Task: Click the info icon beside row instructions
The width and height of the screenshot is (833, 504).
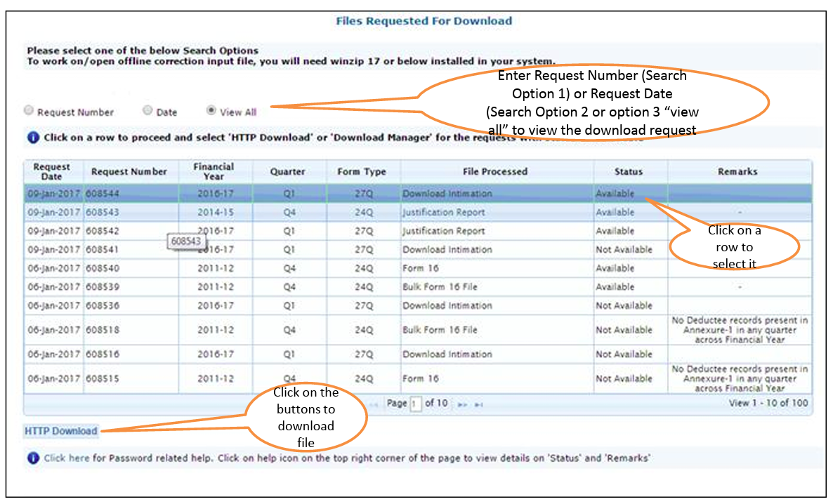Action: [x=33, y=138]
